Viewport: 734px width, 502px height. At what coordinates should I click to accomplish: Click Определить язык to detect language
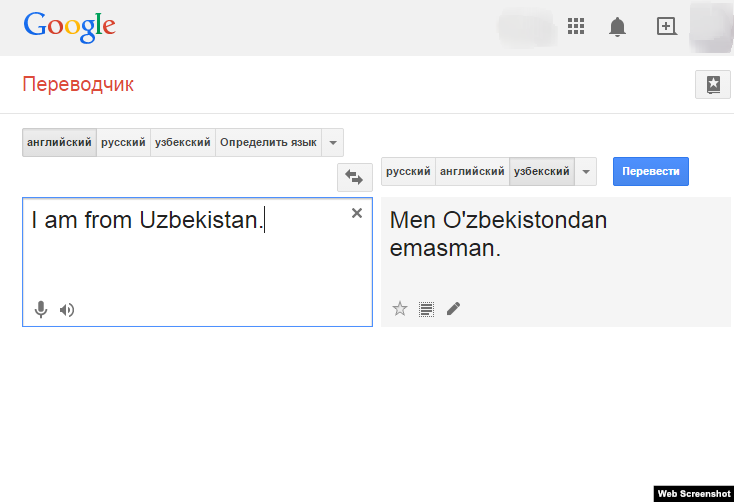[268, 142]
